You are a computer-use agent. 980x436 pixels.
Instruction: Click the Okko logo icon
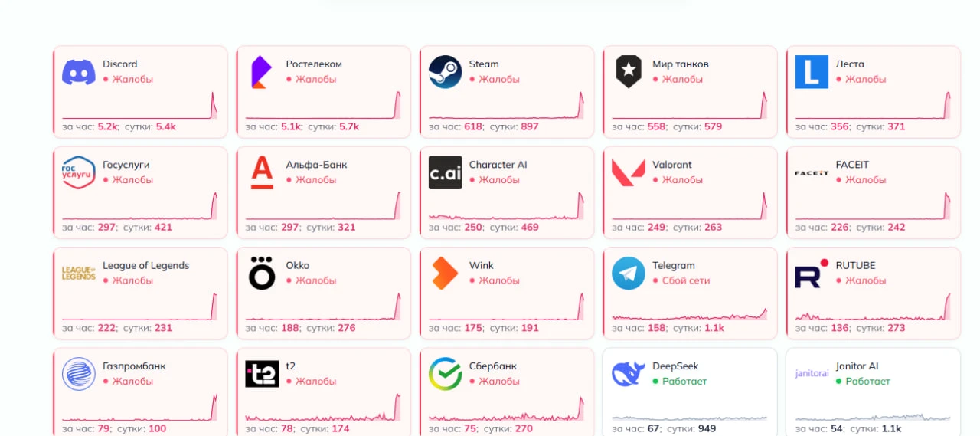tap(262, 274)
